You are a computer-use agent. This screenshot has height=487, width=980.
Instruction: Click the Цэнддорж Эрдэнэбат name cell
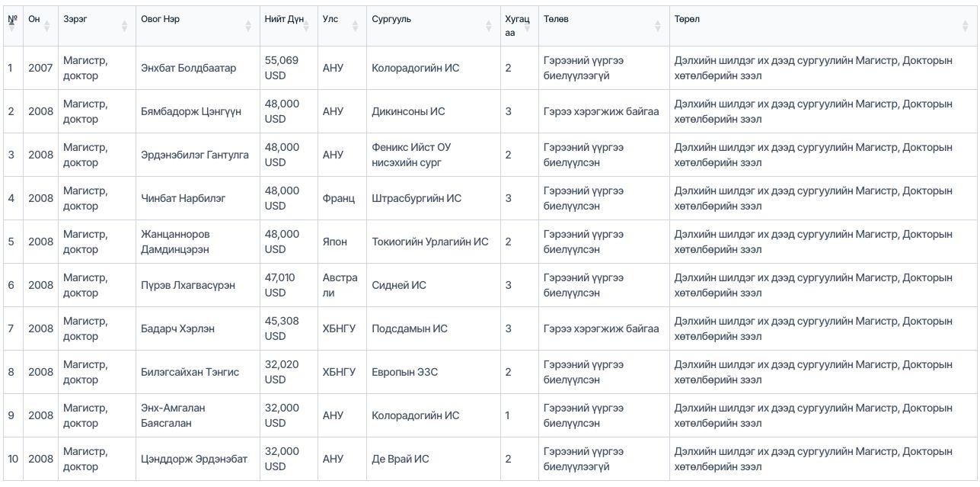pyautogui.click(x=198, y=459)
